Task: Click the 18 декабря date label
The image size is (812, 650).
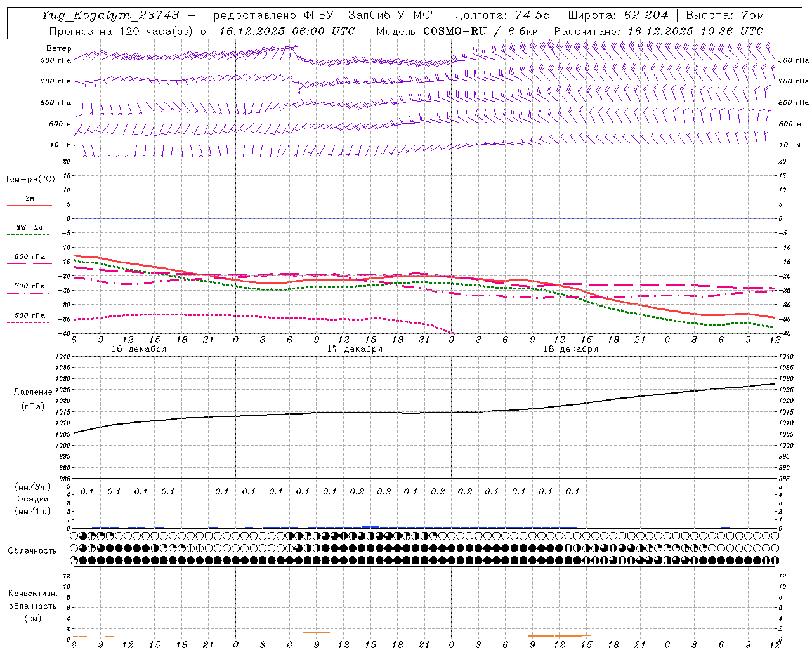Action: pyautogui.click(x=570, y=349)
